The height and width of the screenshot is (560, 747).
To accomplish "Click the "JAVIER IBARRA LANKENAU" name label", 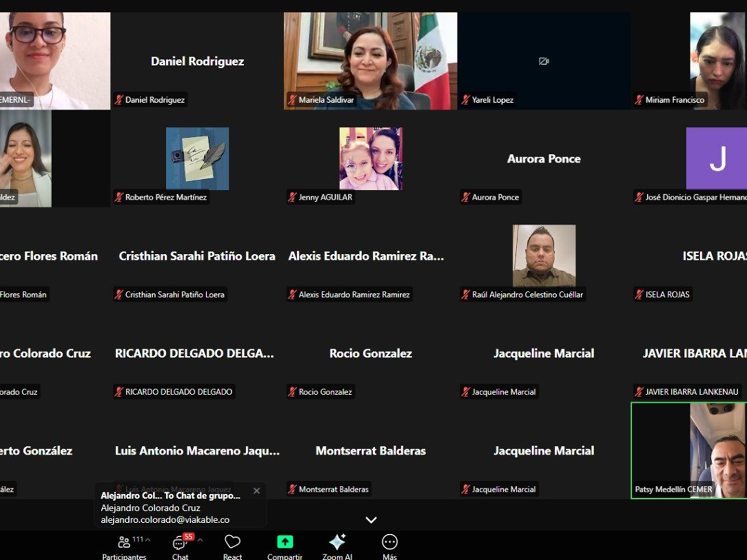I will pos(692,392).
